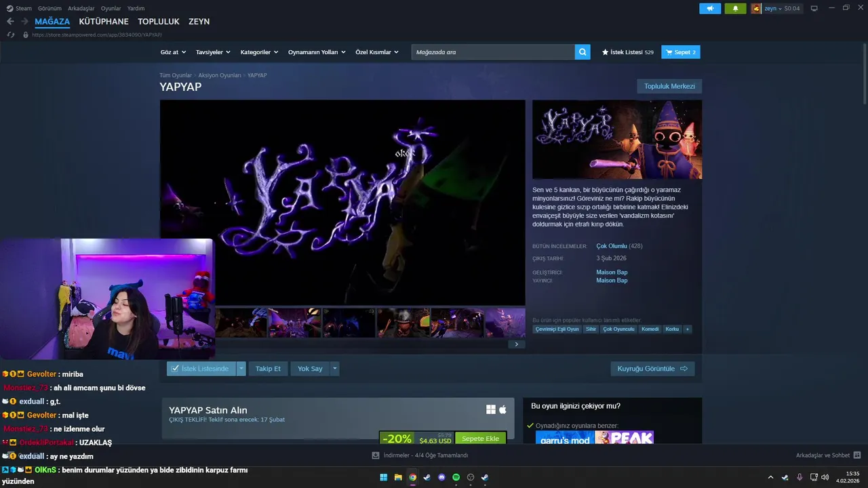Click Kuyruğu Görüntüle button
The height and width of the screenshot is (488, 868).
pyautogui.click(x=652, y=369)
